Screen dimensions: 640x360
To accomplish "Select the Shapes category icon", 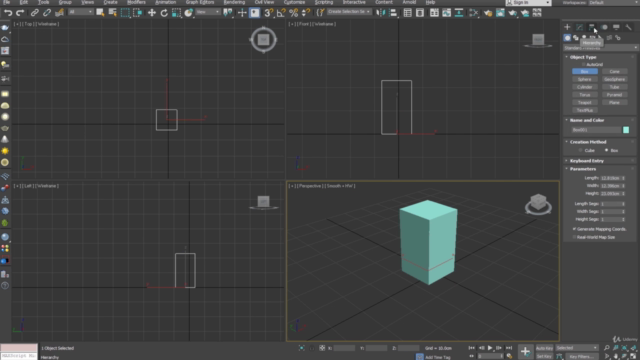I will pyautogui.click(x=576, y=38).
